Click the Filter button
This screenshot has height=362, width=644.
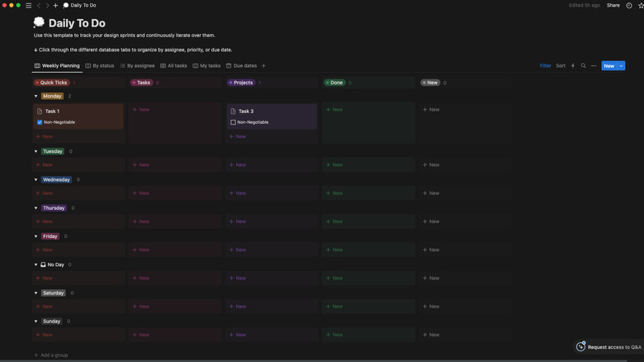[x=545, y=65]
